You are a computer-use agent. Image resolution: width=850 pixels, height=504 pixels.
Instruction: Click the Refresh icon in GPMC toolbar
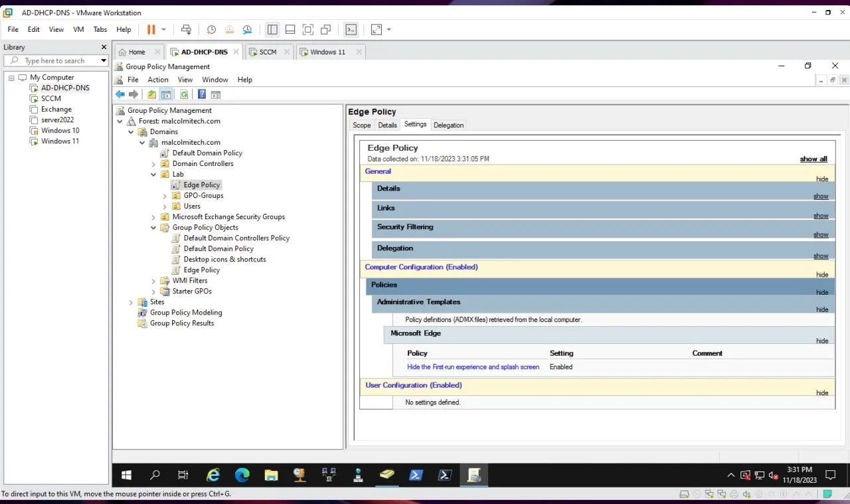(x=184, y=94)
